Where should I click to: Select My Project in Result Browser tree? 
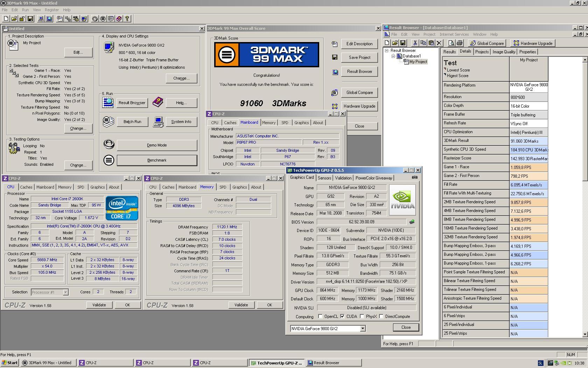coord(418,62)
